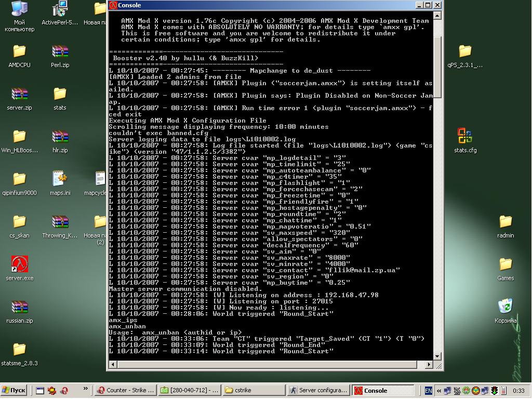The image size is (532, 399).
Task: Click the 'amx_unban' command line in console
Action: 127,326
